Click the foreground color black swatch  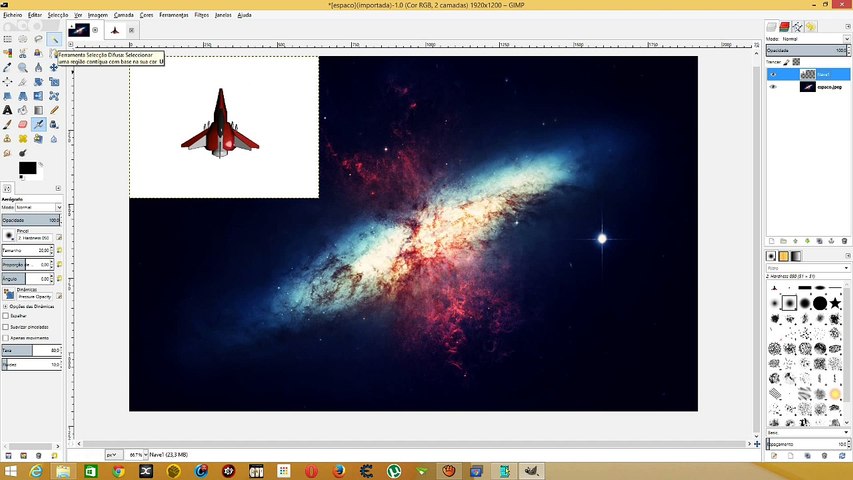point(27,168)
